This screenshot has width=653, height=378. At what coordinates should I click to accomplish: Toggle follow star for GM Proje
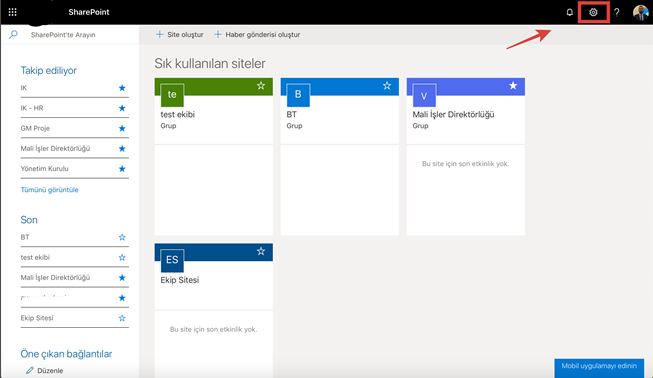(122, 128)
